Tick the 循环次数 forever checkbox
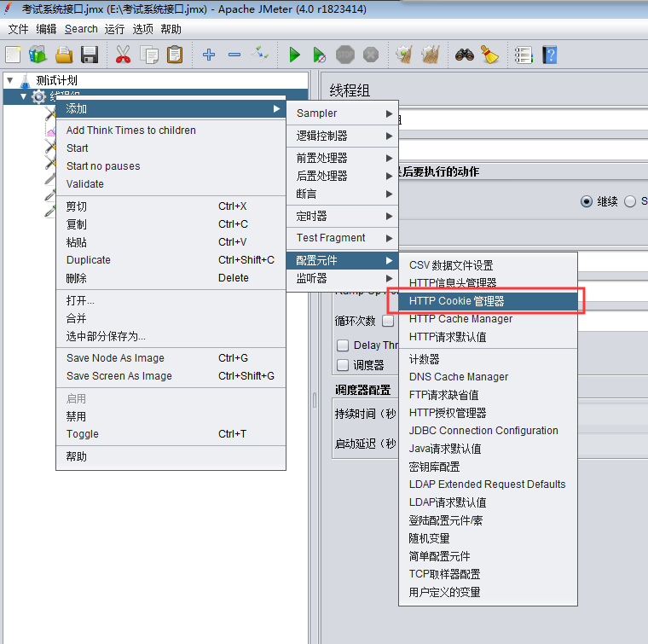This screenshot has height=644, width=648. (x=388, y=321)
